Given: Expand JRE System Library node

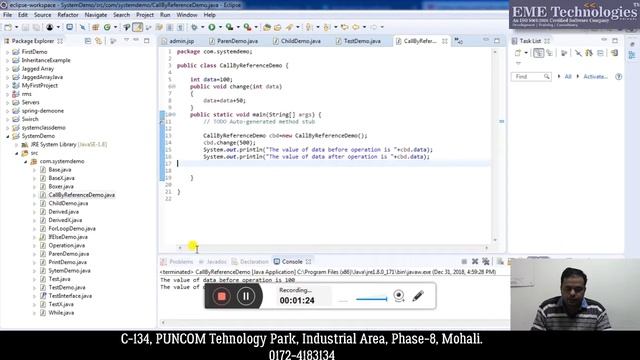Looking at the screenshot, I should click(x=16, y=144).
